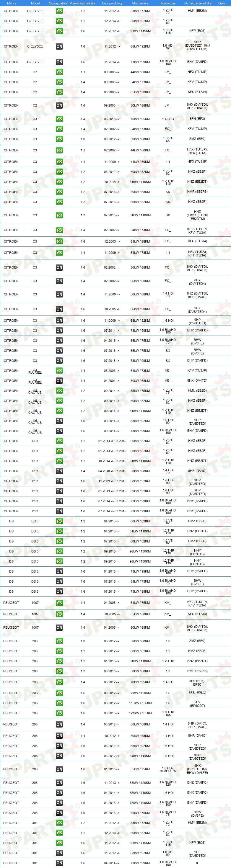This screenshot has height=868, width=231.
Task: Click the '121kW / 165KM' power cell
Action: point(140,713)
